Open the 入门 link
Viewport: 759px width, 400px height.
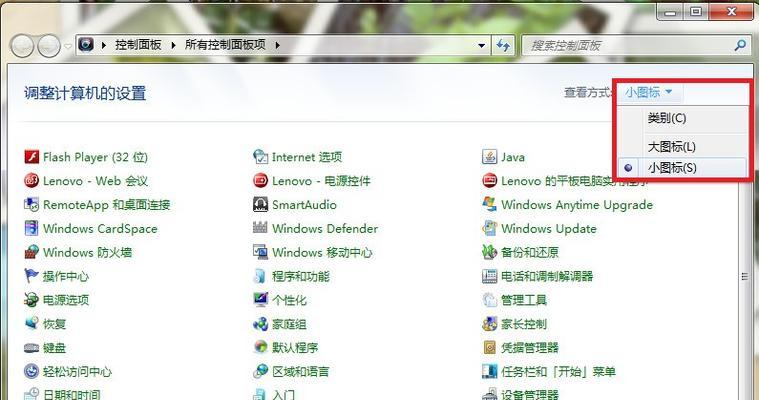(x=283, y=394)
